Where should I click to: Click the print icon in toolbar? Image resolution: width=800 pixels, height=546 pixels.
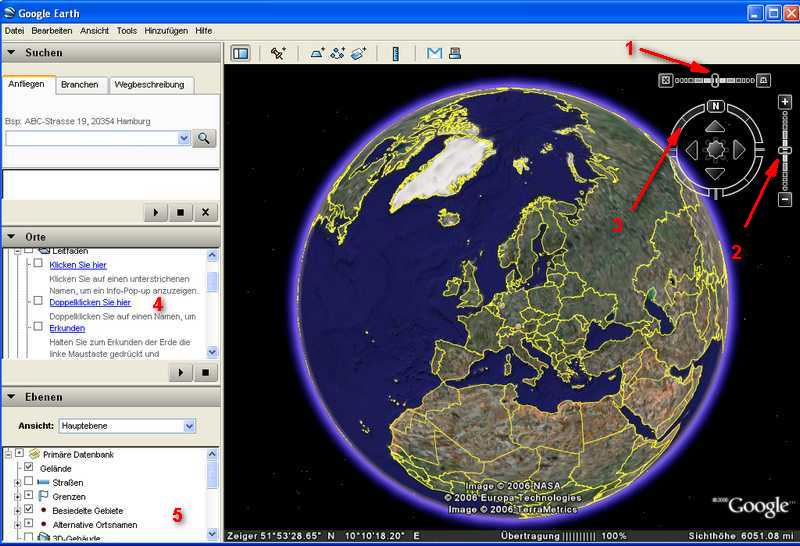point(455,53)
